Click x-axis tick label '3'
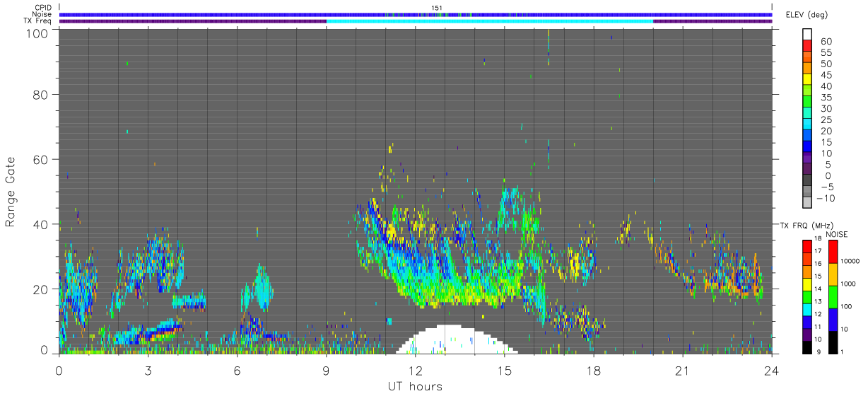This screenshot has height=401, width=868. click(148, 371)
